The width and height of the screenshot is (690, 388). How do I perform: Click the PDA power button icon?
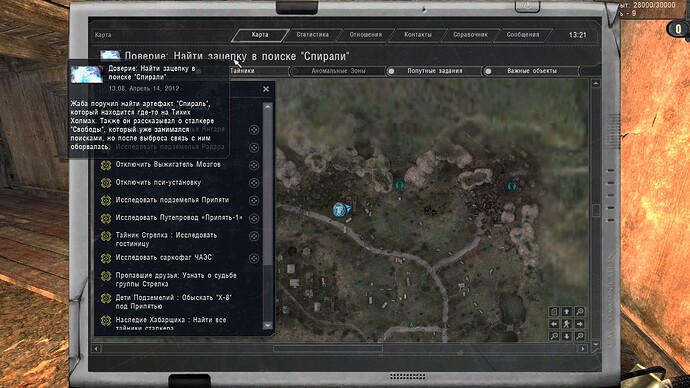pyautogui.click(x=527, y=6)
